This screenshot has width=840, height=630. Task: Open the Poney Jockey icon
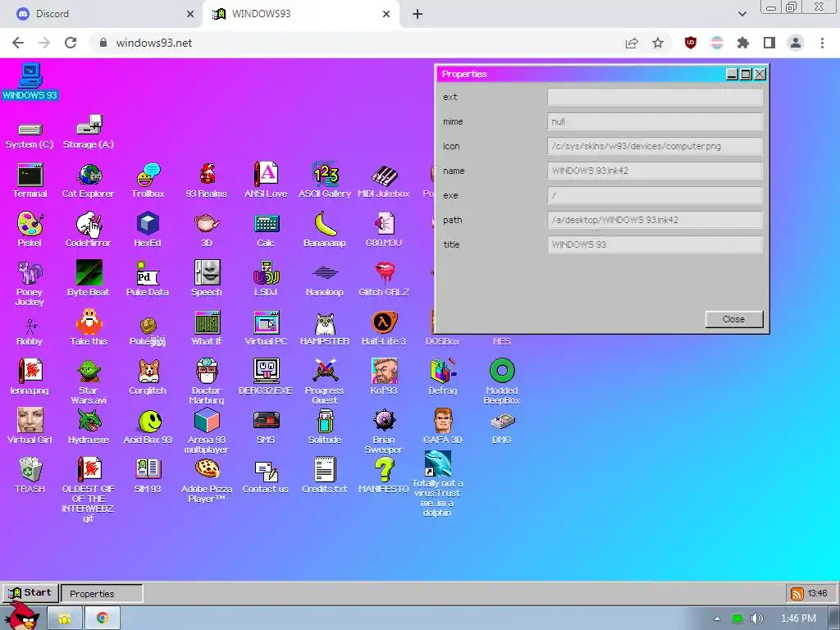pyautogui.click(x=30, y=283)
